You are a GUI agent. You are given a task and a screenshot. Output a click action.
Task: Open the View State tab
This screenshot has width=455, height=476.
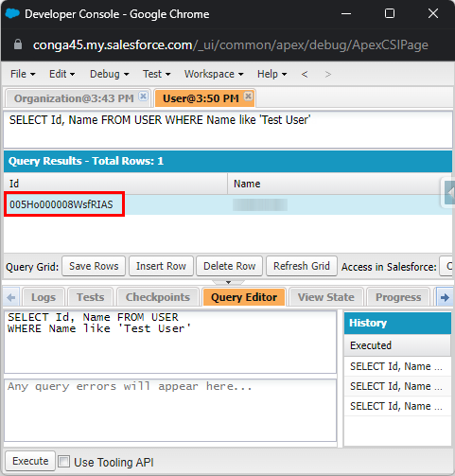point(326,297)
